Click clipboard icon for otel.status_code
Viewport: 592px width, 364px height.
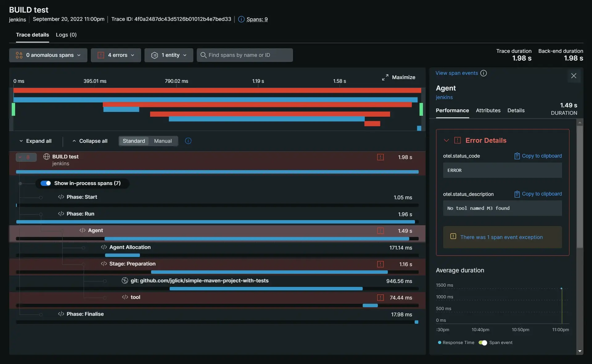pos(517,156)
